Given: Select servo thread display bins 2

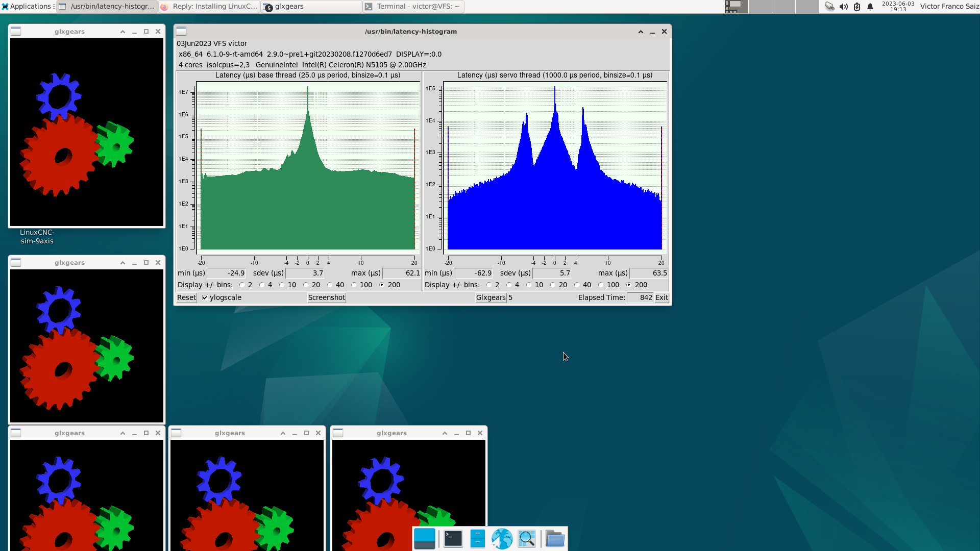Looking at the screenshot, I should 489,285.
